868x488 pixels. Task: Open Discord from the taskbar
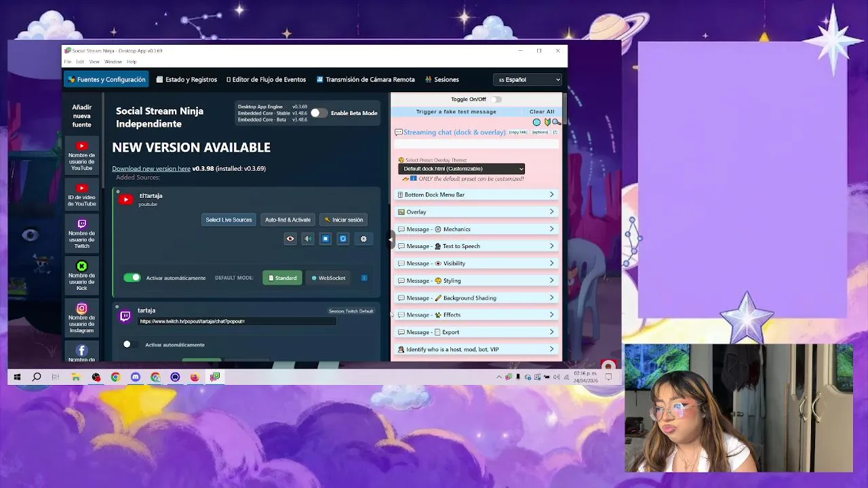click(136, 377)
